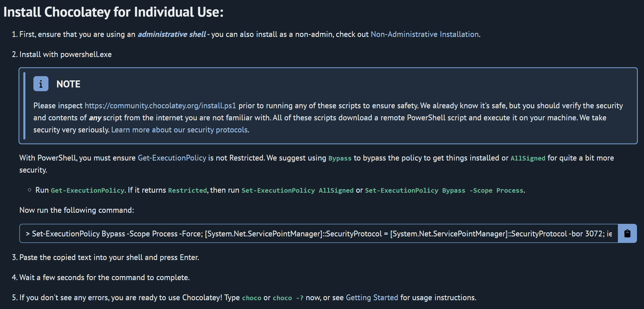Open the Getting Started link
Viewport: 644px width, 309px height.
(x=372, y=297)
